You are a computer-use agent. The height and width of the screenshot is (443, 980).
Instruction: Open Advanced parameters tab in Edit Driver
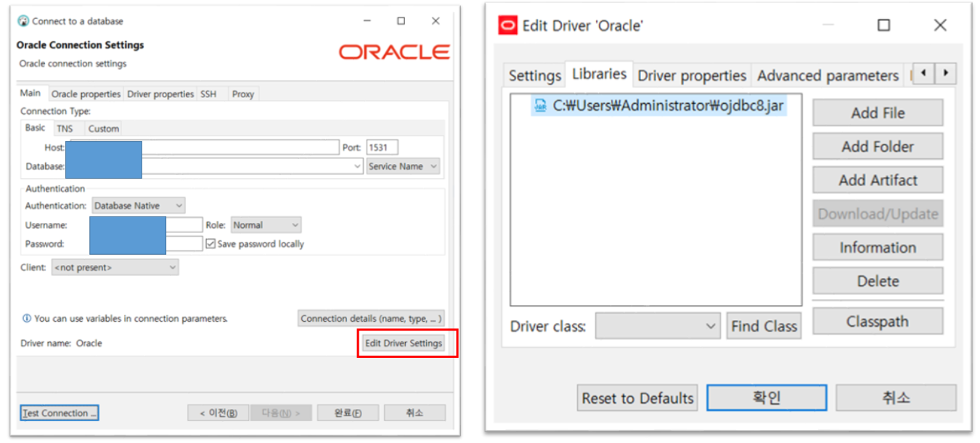(828, 76)
